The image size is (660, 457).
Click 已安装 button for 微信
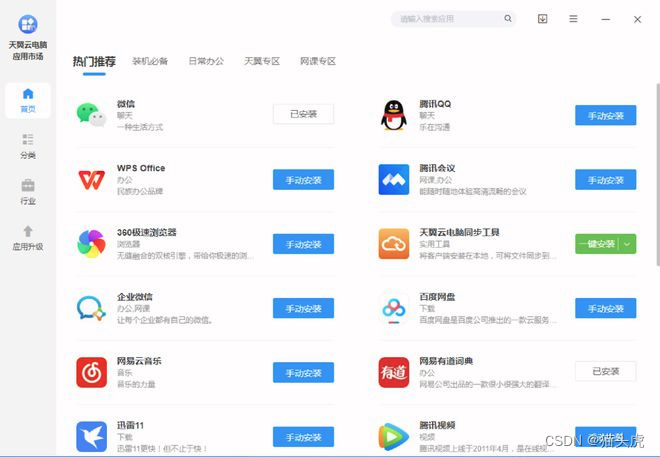303,114
